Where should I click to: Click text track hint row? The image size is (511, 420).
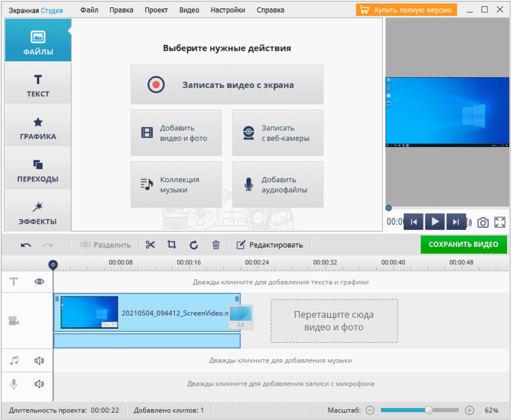coord(281,282)
